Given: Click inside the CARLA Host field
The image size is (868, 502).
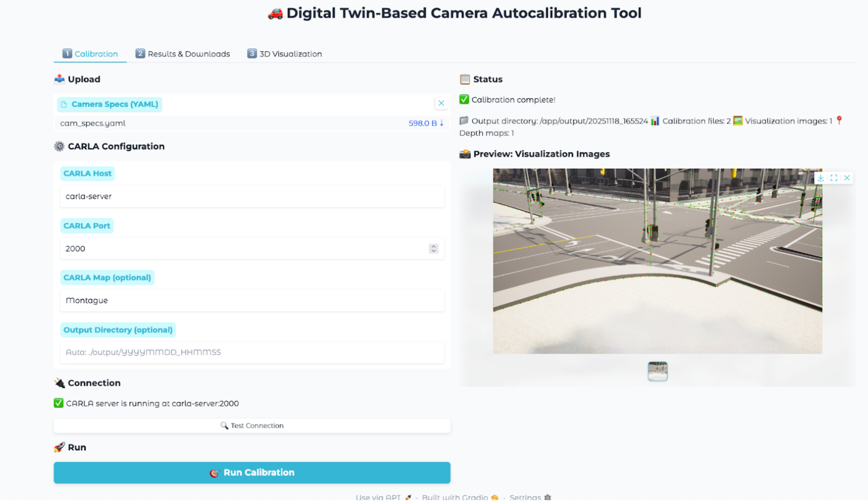Looking at the screenshot, I should click(x=252, y=196).
